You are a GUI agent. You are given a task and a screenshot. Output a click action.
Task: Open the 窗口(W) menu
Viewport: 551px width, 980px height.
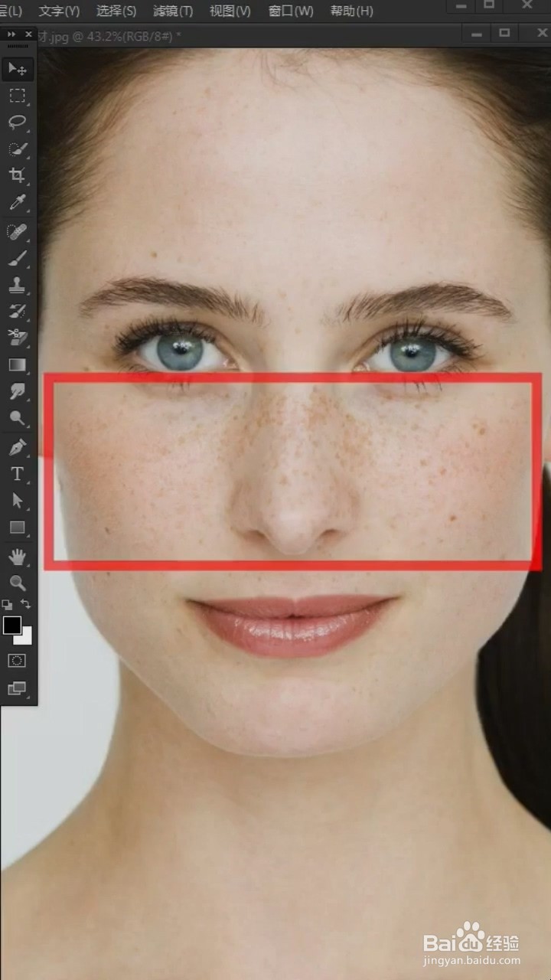click(291, 11)
